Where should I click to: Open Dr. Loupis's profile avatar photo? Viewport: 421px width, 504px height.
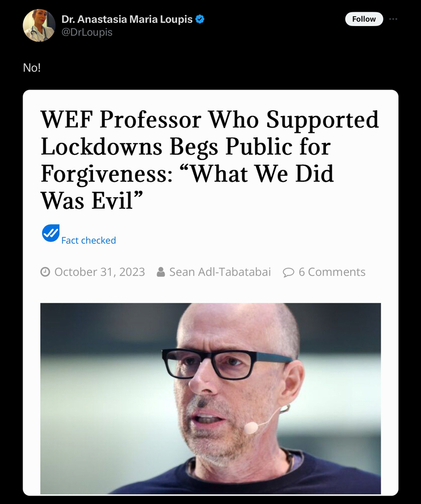coord(39,26)
